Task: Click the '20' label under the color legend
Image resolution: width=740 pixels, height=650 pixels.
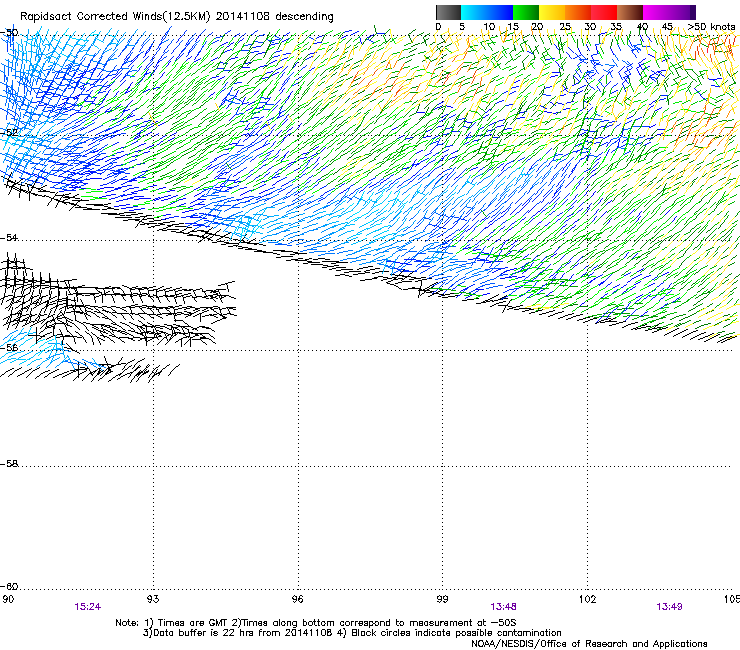Action: pyautogui.click(x=538, y=27)
